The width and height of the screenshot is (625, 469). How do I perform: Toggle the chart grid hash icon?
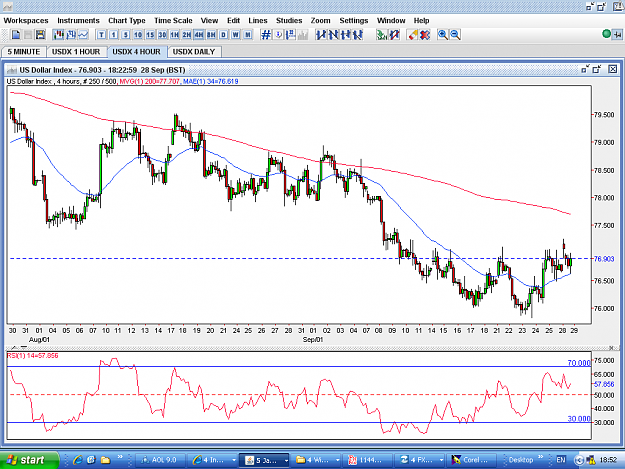point(266,35)
